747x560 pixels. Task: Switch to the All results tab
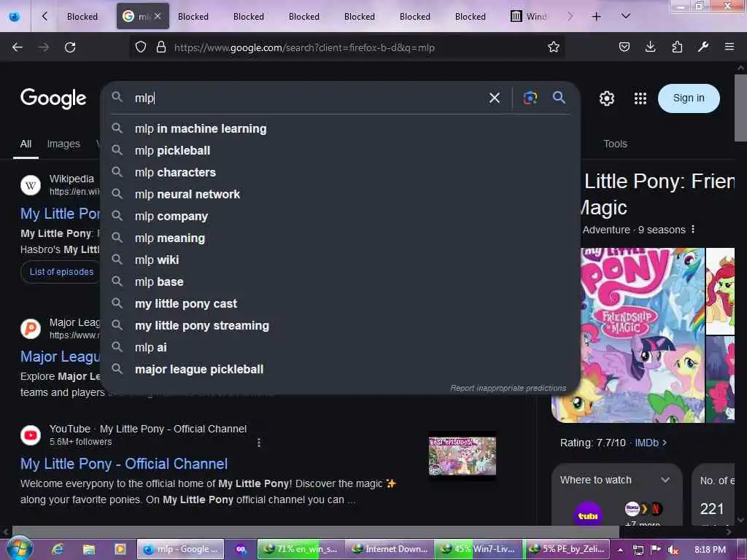pos(26,144)
